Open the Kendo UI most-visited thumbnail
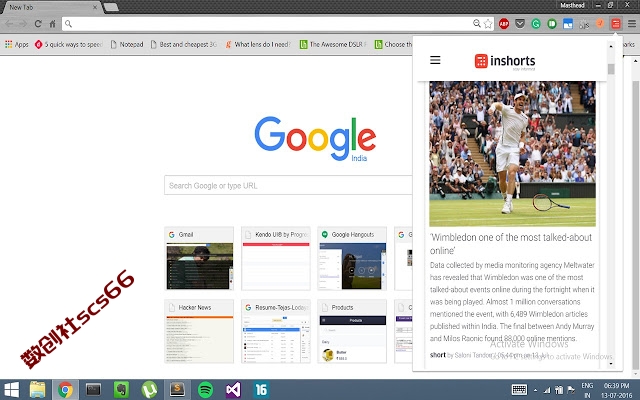The height and width of the screenshot is (400, 640). click(x=276, y=258)
